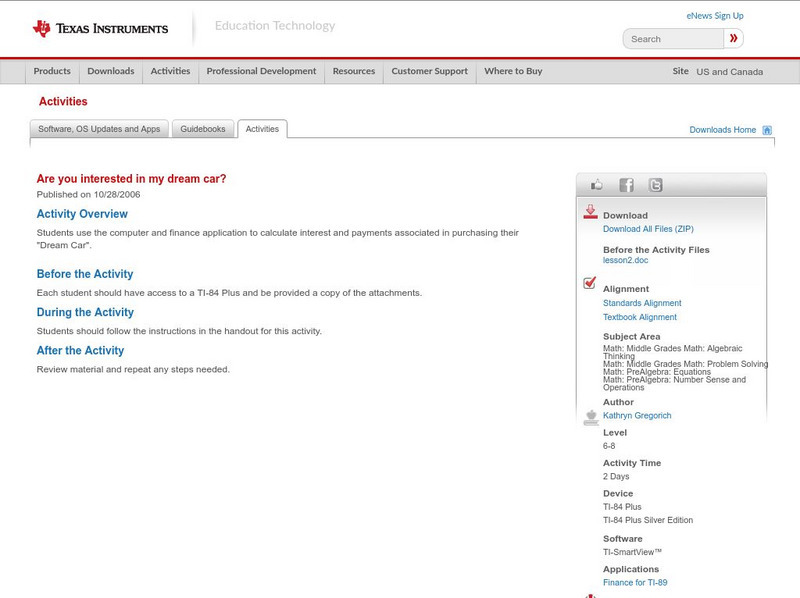Share activity via Twitter icon
This screenshot has height=598, width=800.
tap(655, 185)
